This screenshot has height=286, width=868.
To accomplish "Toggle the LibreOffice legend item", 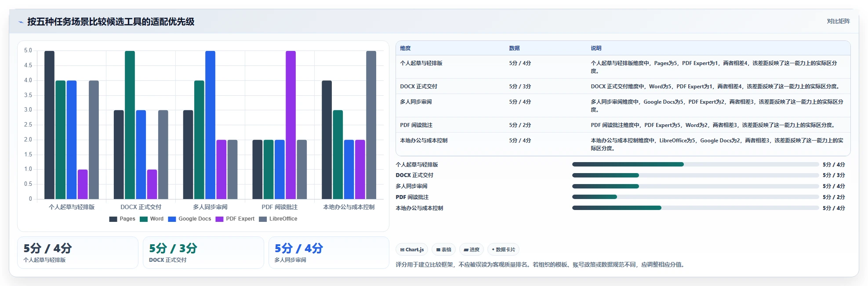I will (278, 219).
